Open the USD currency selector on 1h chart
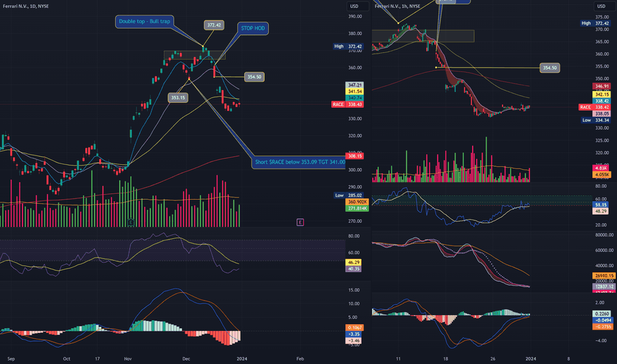Screen dimensions: 617x364 tap(604, 7)
